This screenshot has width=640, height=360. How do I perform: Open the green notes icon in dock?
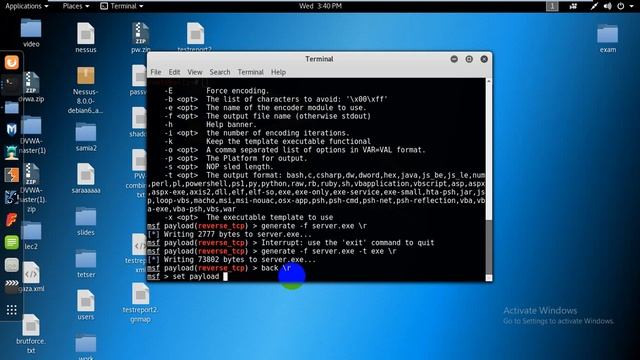click(12, 242)
